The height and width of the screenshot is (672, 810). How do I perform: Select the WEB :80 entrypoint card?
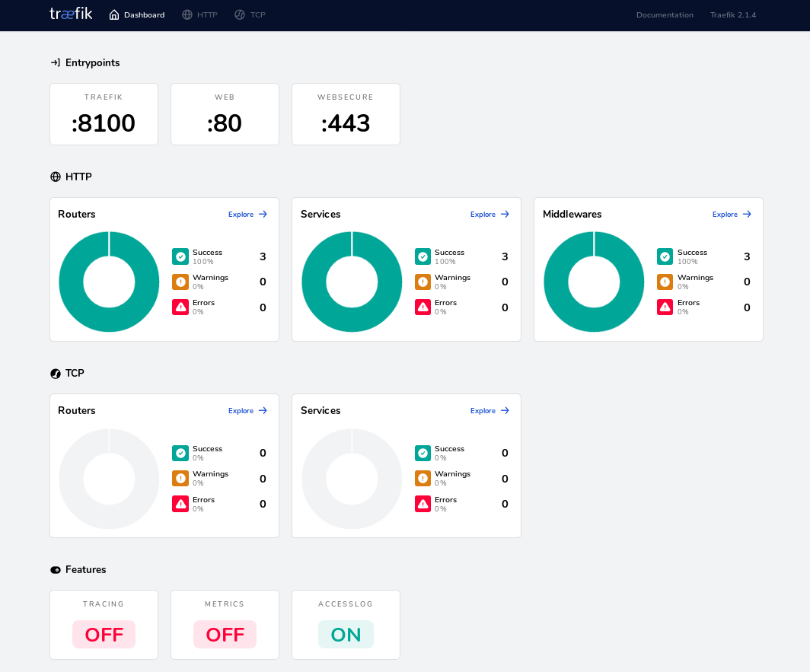225,114
